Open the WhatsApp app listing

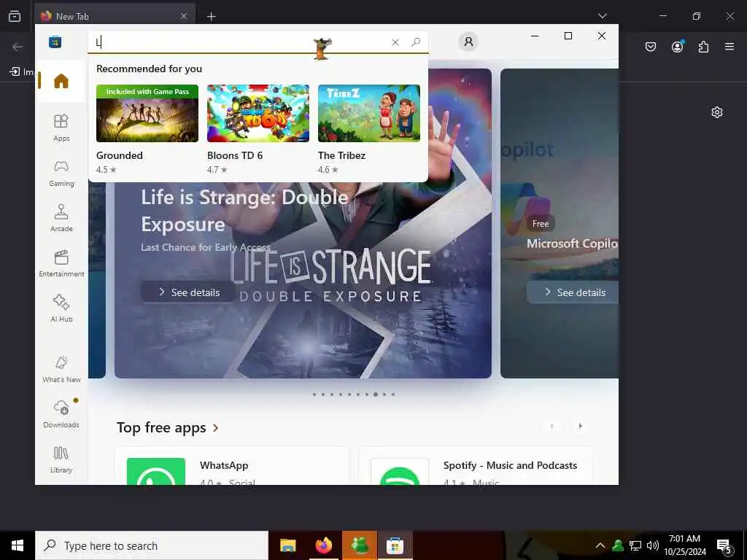[232, 466]
